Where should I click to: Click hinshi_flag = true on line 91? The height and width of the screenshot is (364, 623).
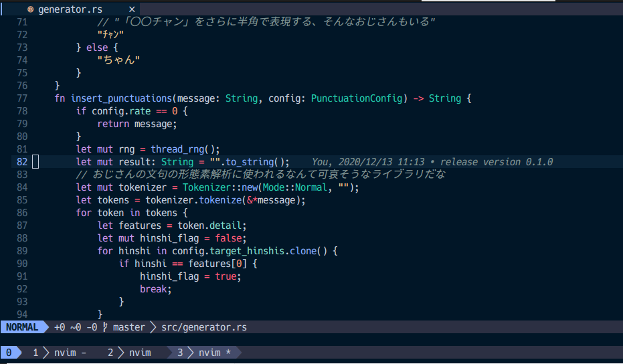click(x=188, y=276)
